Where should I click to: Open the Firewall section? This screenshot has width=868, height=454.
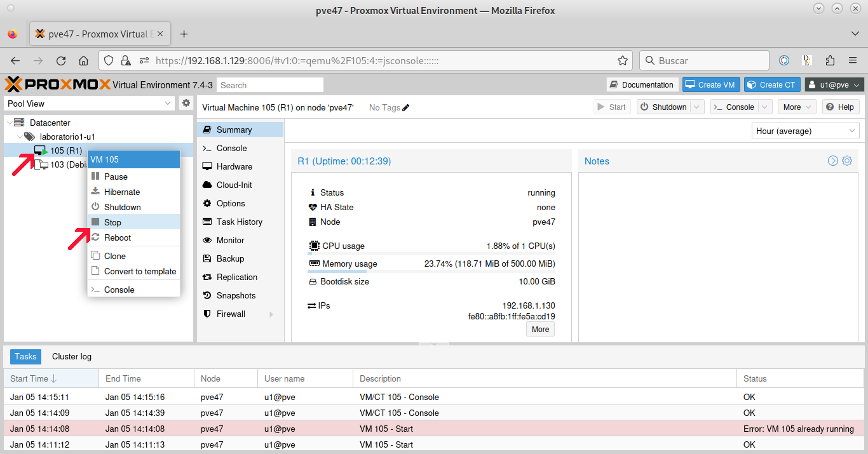pos(240,314)
